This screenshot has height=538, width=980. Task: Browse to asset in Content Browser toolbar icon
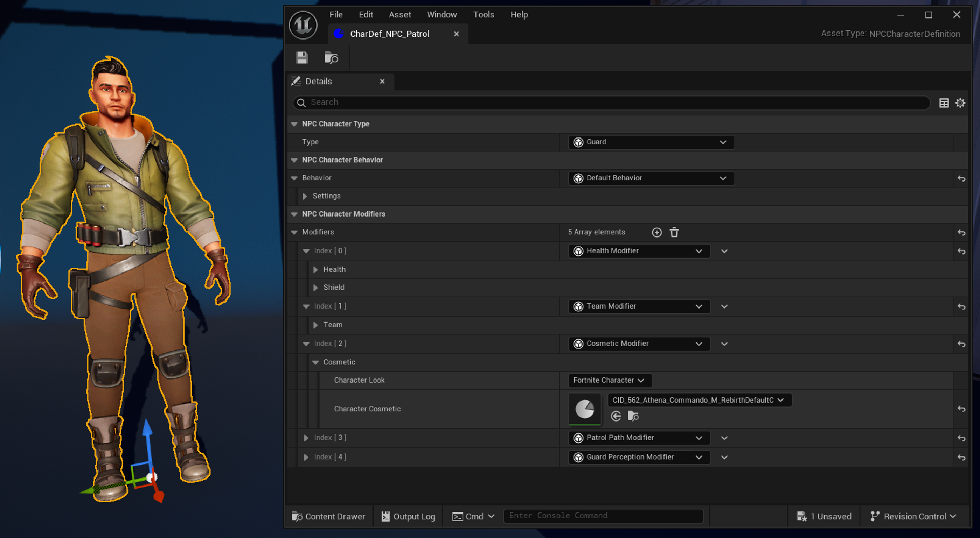(x=331, y=58)
